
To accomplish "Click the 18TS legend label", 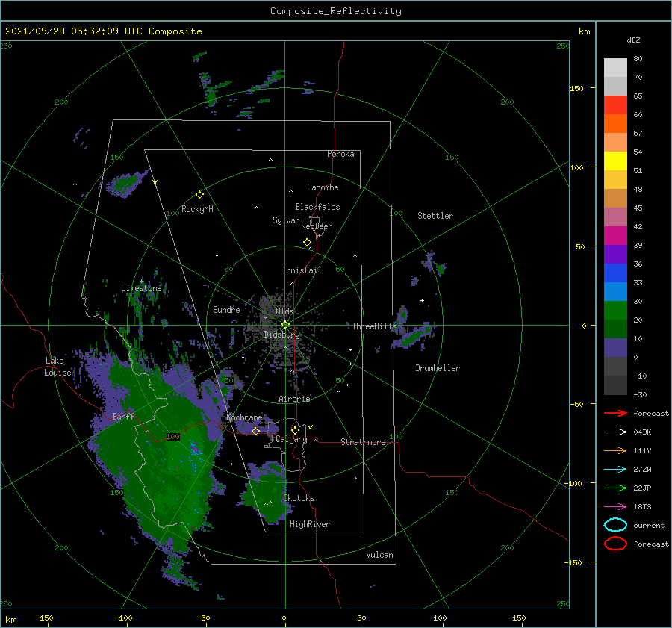I will 642,507.
